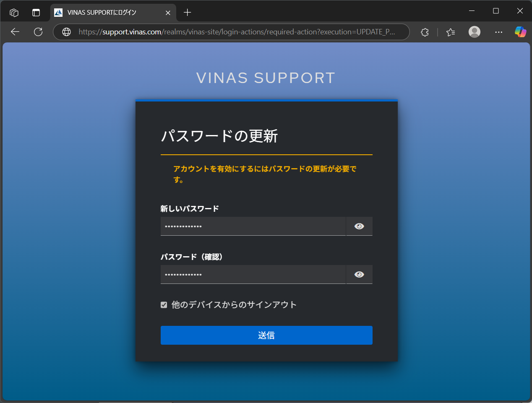Image resolution: width=532 pixels, height=403 pixels.
Task: Reload the page with the refresh icon
Action: click(38, 32)
